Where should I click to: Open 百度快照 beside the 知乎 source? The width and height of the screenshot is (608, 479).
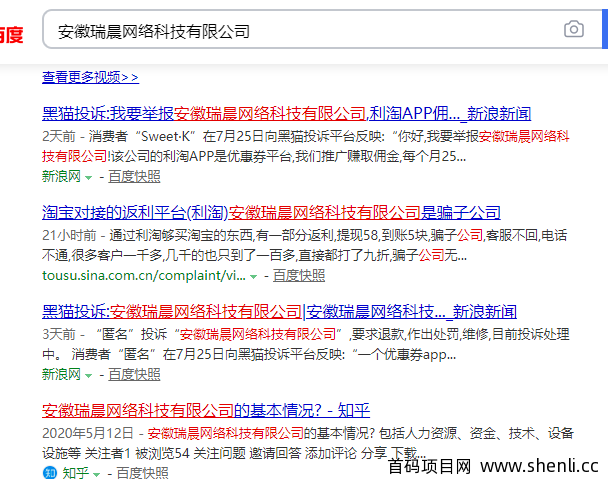tap(142, 473)
